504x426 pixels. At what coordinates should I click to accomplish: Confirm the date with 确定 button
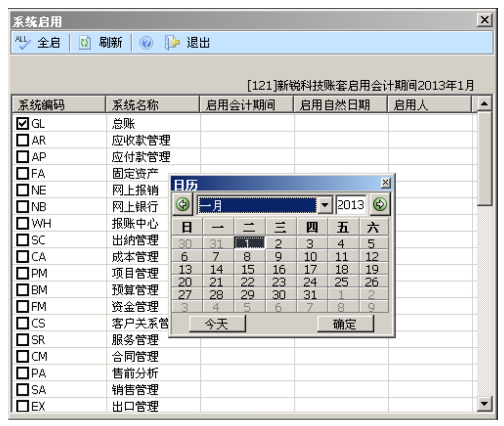345,324
